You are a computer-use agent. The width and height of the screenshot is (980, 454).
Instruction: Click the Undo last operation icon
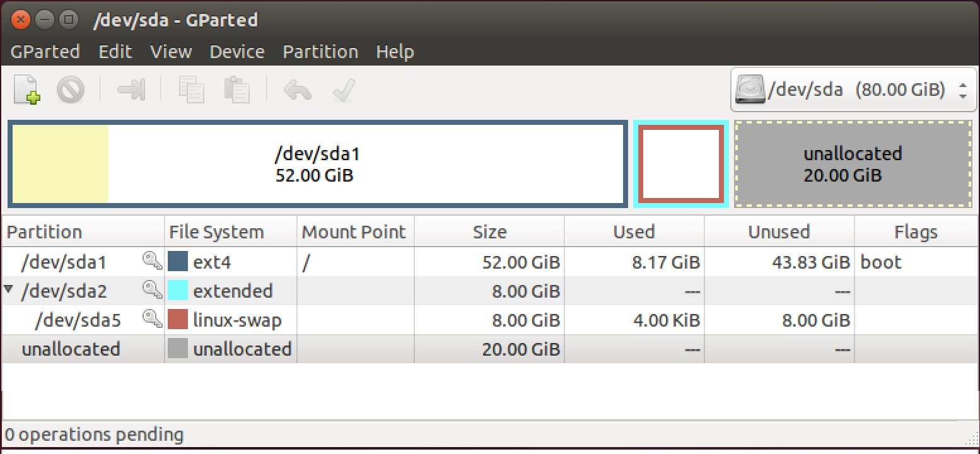[x=297, y=90]
